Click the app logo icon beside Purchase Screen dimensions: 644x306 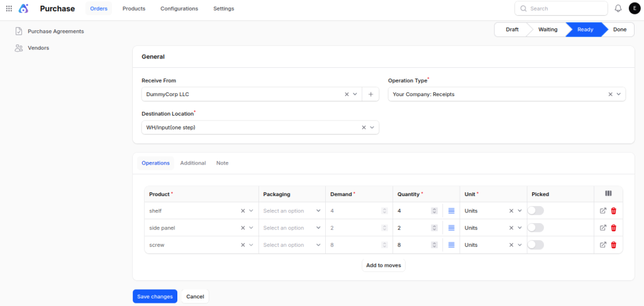[24, 8]
